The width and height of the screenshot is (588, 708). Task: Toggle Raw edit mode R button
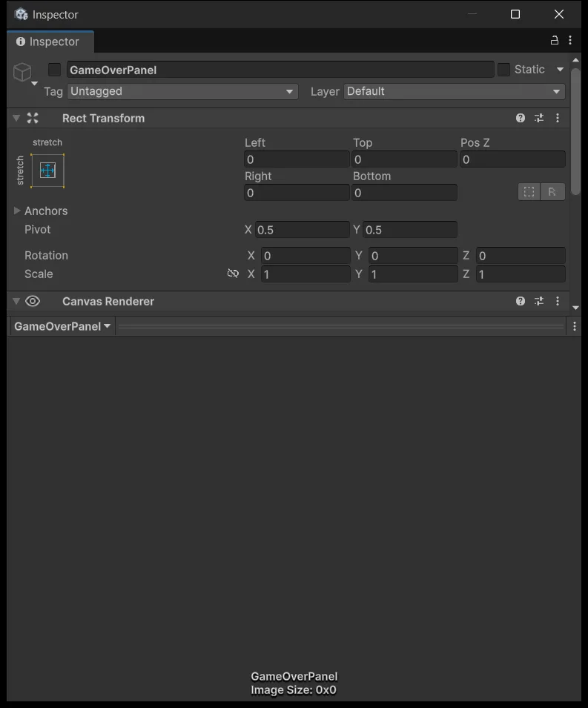tap(552, 192)
